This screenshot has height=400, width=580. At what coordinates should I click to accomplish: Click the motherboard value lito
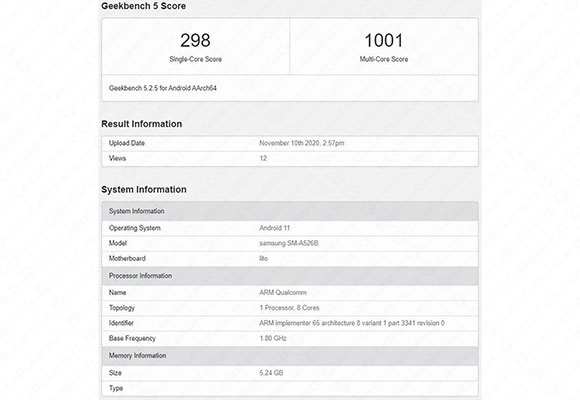(263, 258)
